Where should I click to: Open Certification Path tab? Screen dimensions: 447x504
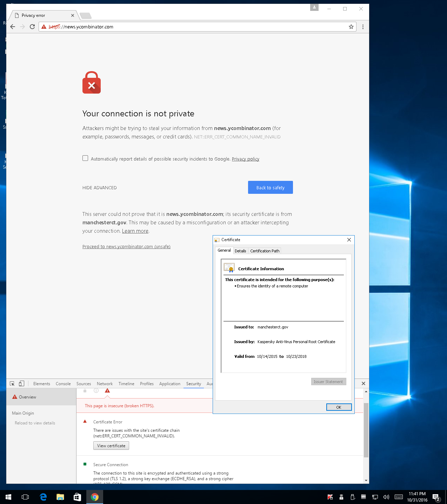coord(265,251)
